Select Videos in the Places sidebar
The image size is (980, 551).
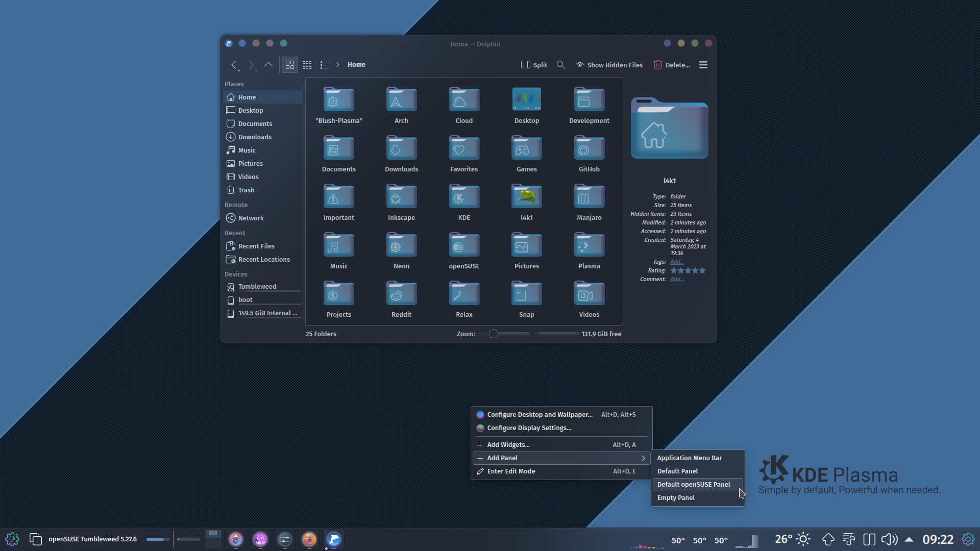coord(263,177)
